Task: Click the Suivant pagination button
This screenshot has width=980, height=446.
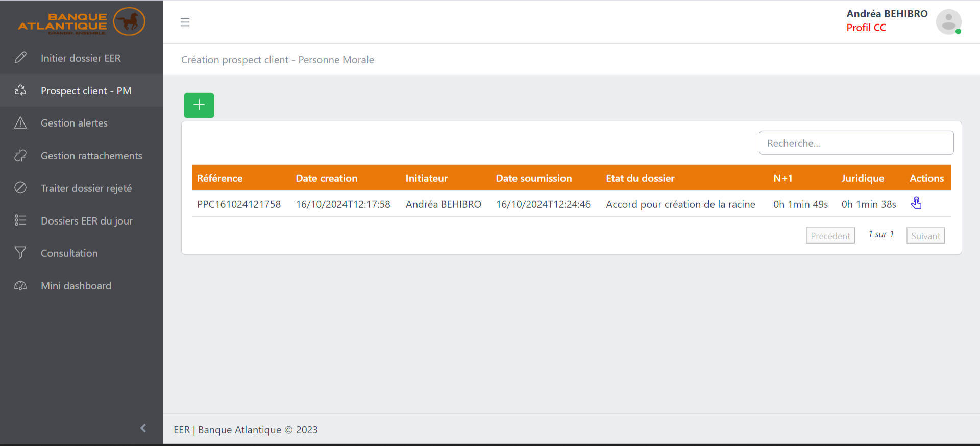Action: [x=925, y=236]
